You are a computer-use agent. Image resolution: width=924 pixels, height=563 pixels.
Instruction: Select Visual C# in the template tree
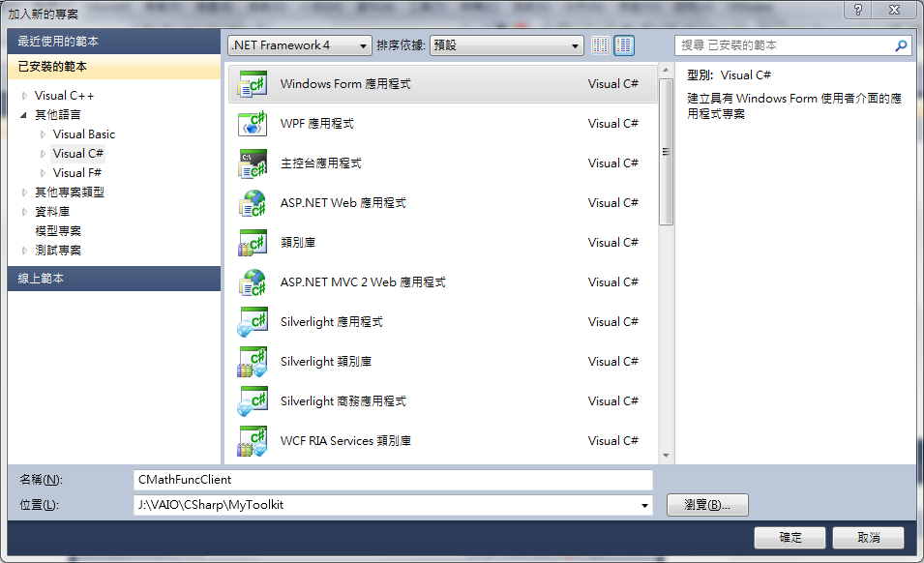[x=77, y=154]
